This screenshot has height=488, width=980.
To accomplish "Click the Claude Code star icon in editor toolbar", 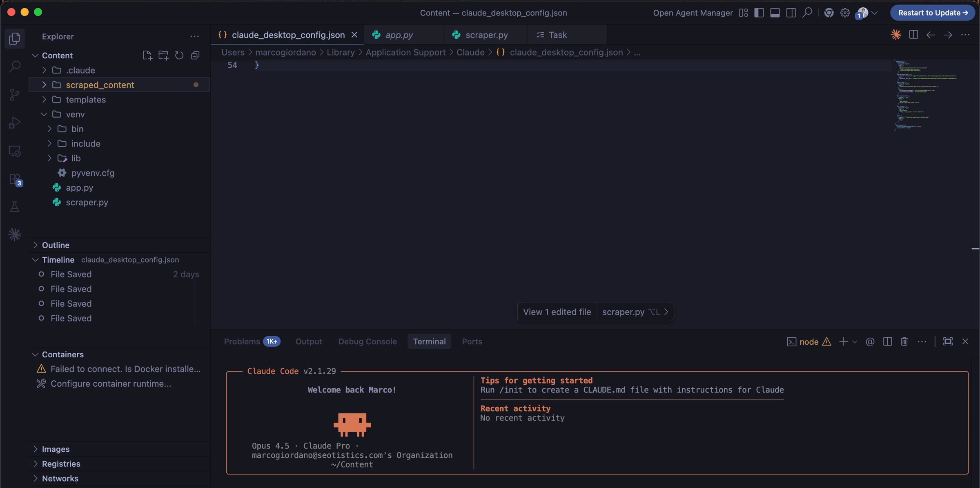I will pyautogui.click(x=896, y=35).
